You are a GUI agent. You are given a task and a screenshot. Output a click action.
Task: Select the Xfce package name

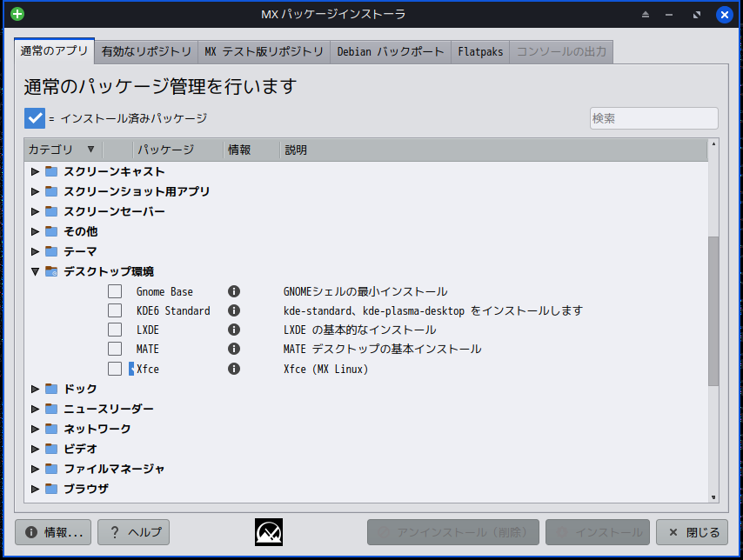click(148, 369)
